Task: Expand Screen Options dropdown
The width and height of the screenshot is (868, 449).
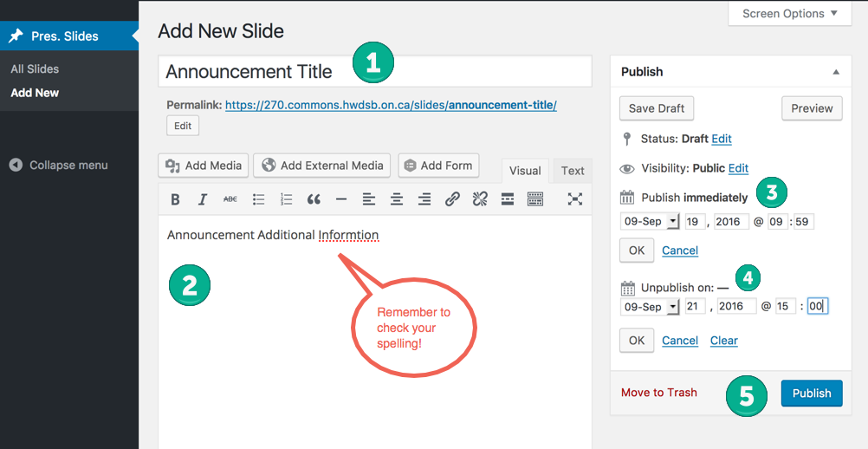Action: (789, 13)
